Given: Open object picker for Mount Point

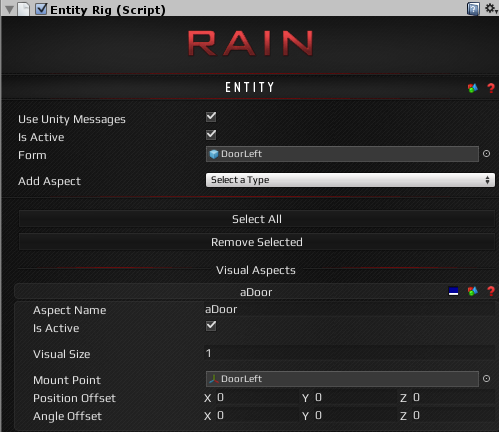Looking at the screenshot, I should coord(486,379).
